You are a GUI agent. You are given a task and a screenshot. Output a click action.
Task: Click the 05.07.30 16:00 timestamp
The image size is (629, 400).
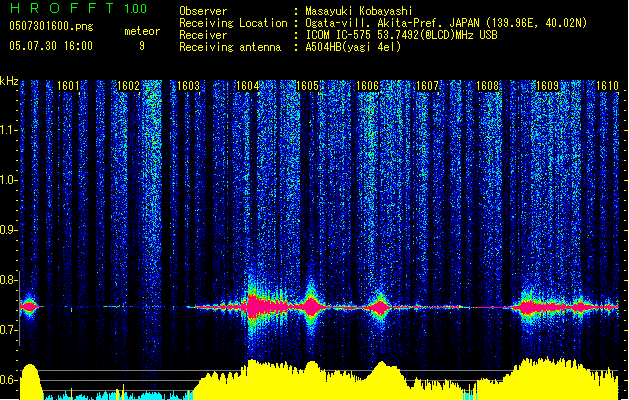pos(50,46)
